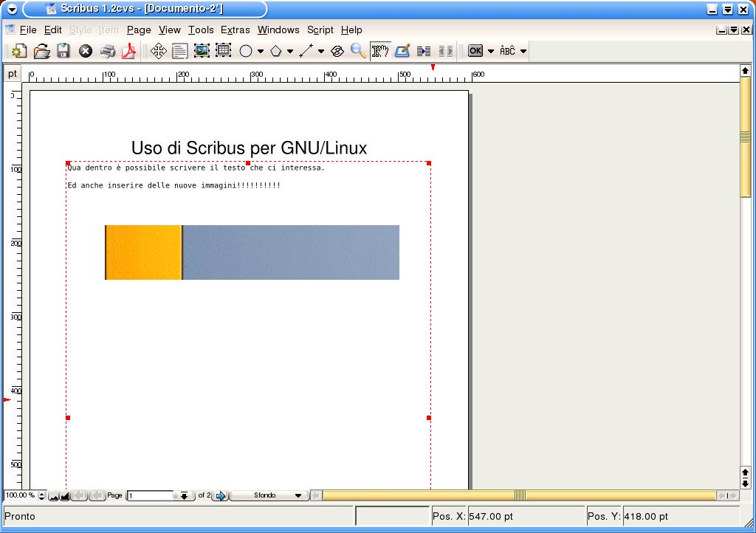The image size is (756, 533).
Task: Expand the OK PDF field dropdown arrow
Action: click(491, 51)
